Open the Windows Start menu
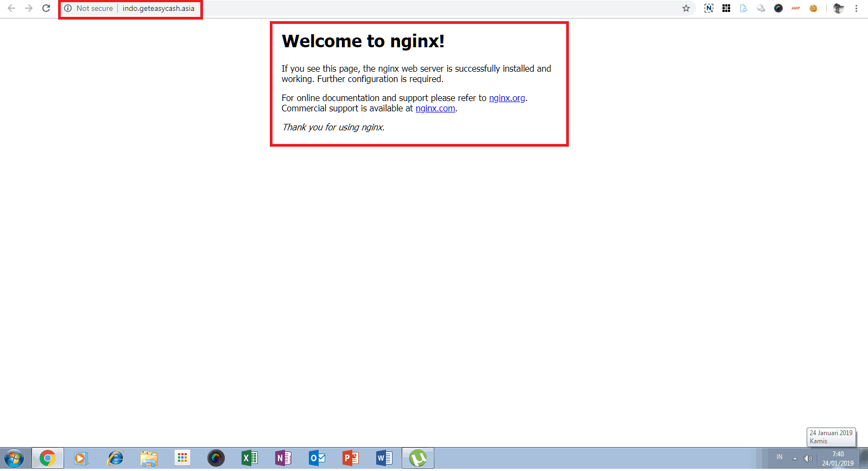 [x=14, y=459]
